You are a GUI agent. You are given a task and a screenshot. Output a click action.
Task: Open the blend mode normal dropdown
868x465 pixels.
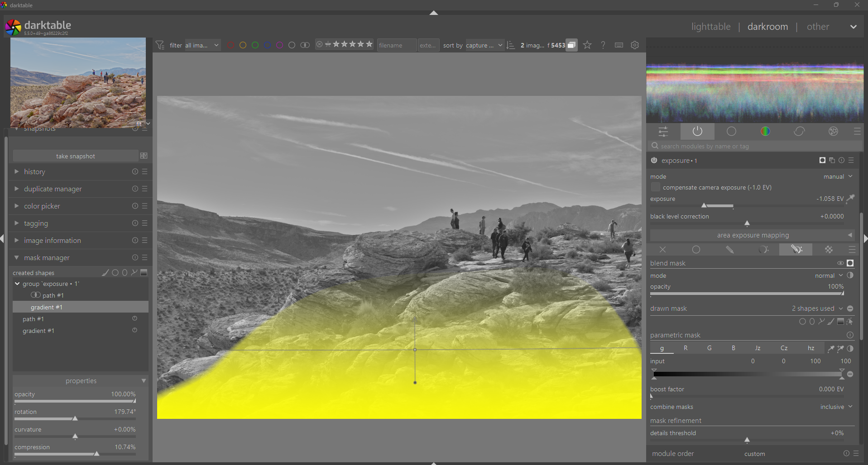[x=829, y=276]
